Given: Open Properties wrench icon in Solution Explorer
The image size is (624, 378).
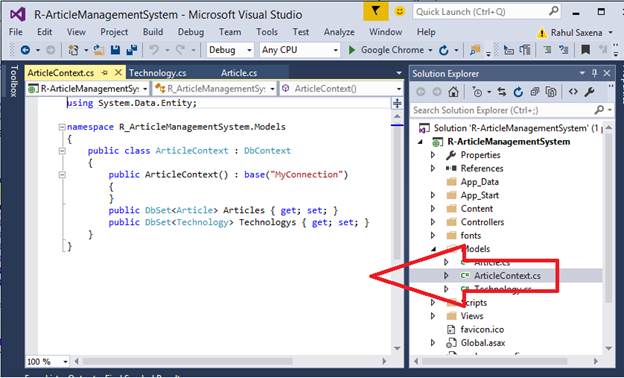Looking at the screenshot, I should [589, 92].
